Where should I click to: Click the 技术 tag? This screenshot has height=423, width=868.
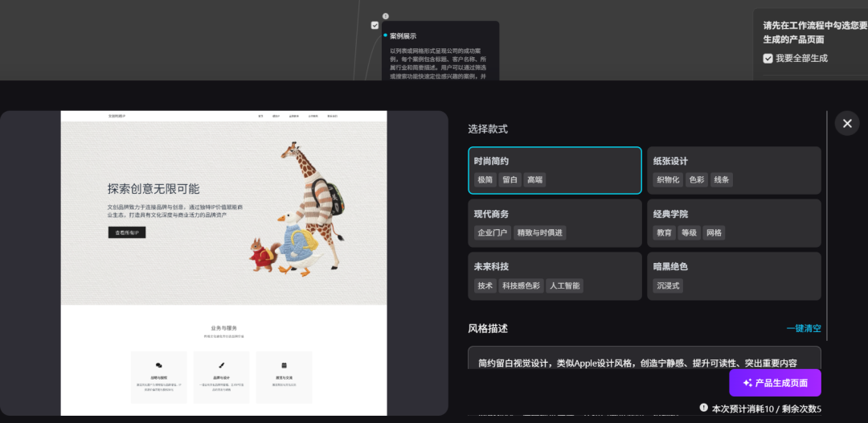click(485, 285)
